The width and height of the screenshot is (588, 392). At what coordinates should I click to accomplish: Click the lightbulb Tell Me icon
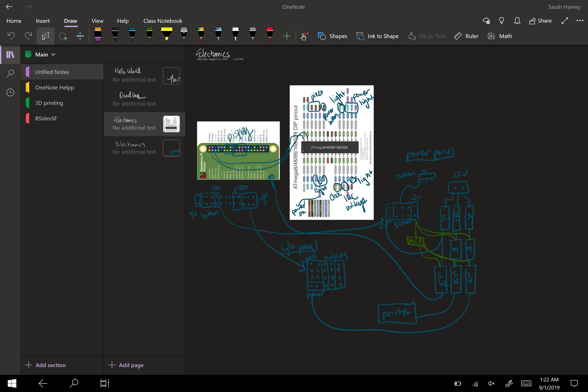502,21
